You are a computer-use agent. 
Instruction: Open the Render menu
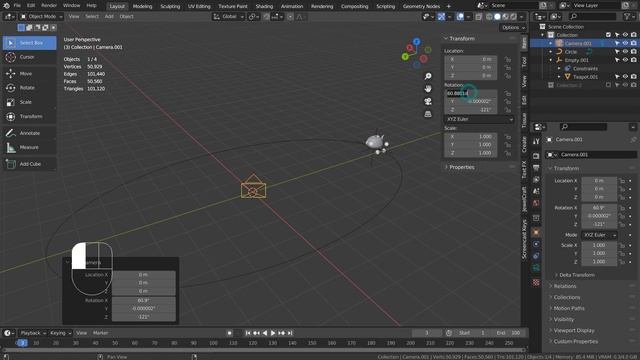click(x=49, y=6)
